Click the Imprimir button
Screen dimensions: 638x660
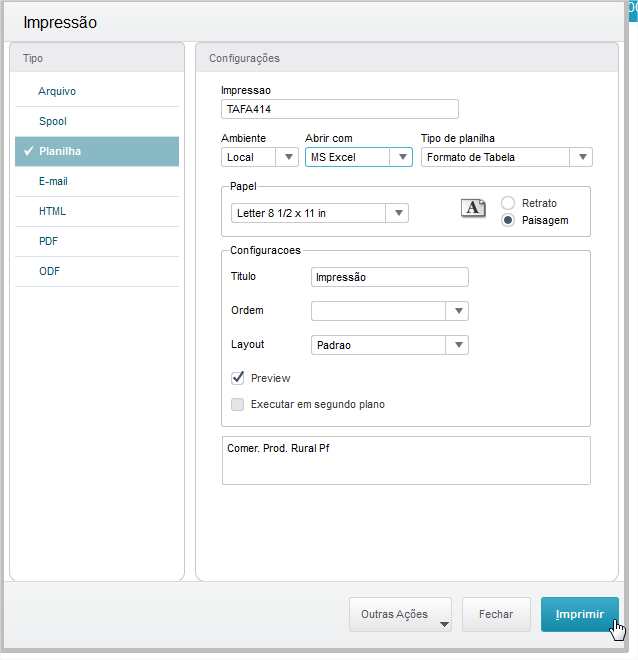point(579,614)
